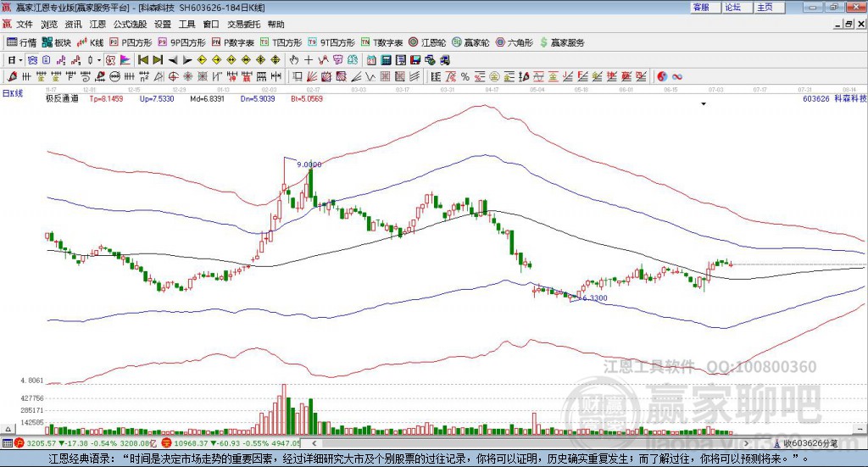Open the 9T四方形 tool
Image resolution: width=868 pixels, height=467 pixels.
point(331,42)
